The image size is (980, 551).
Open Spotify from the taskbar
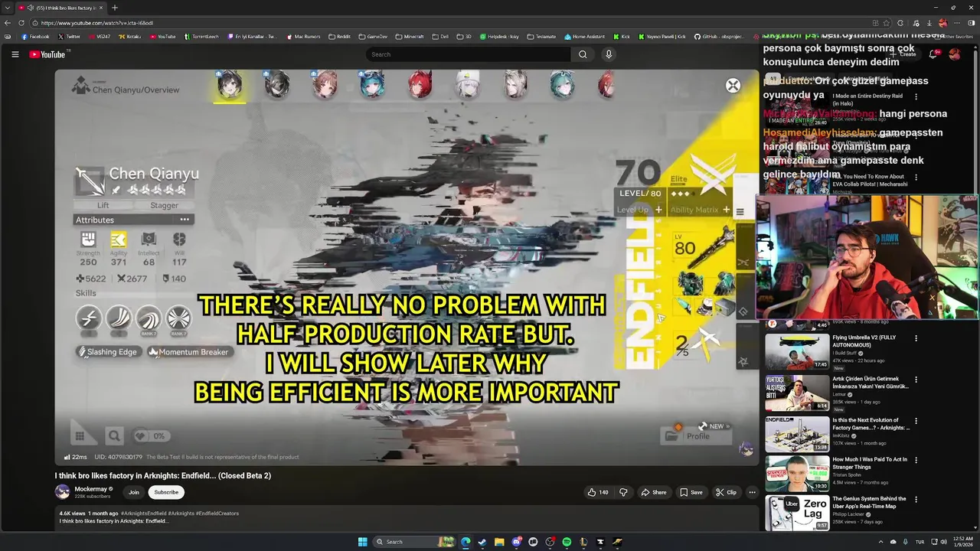tap(567, 542)
